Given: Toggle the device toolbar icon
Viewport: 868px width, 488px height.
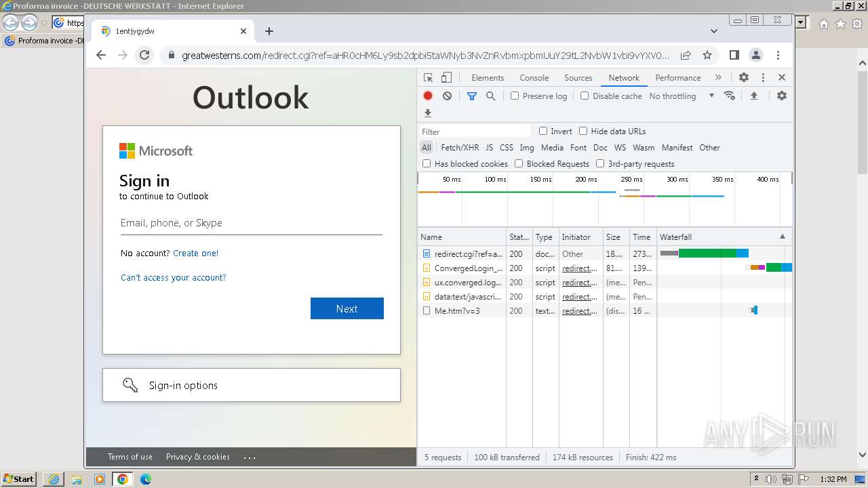Looking at the screenshot, I should 446,77.
